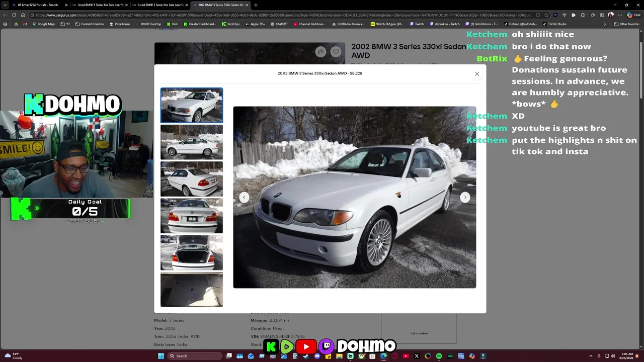Image resolution: width=644 pixels, height=362 pixels.
Task: Switch to the second 'Used BMW 3 Series' tab
Action: point(99,5)
